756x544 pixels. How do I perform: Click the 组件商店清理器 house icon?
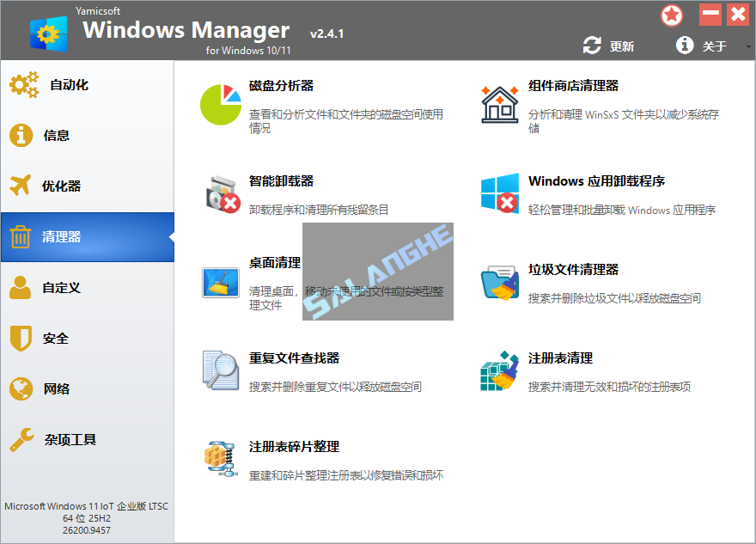tap(500, 104)
